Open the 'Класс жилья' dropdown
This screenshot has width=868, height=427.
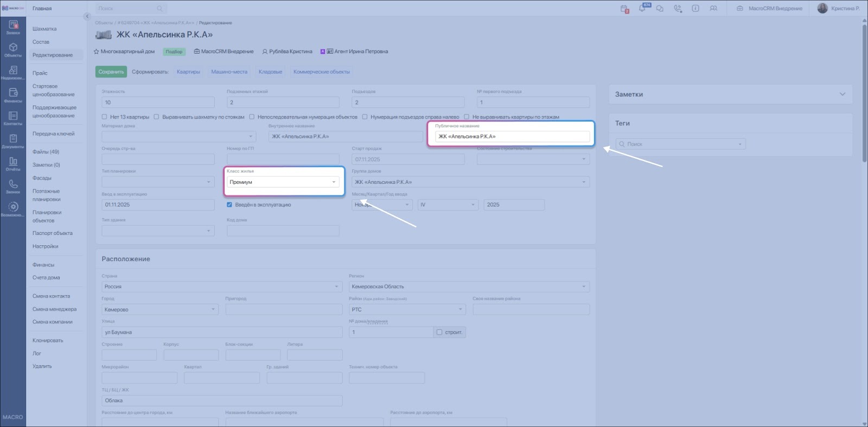pyautogui.click(x=283, y=182)
